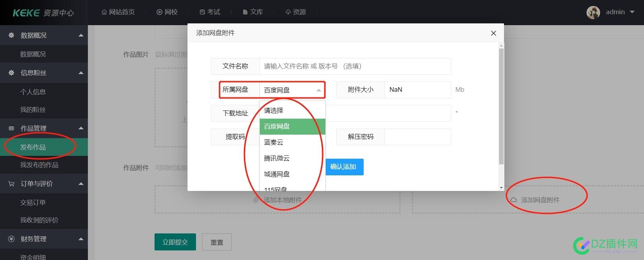
Task: Select 发布作品 in the sidebar
Action: pyautogui.click(x=44, y=147)
